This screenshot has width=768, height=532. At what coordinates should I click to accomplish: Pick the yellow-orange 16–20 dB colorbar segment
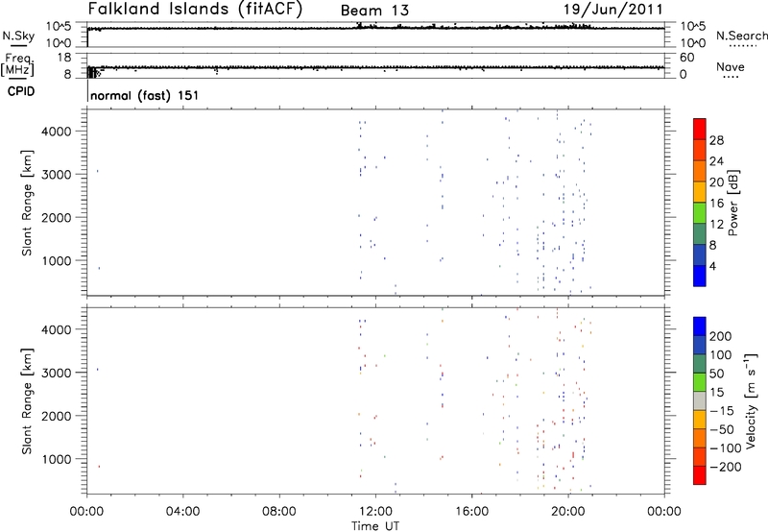(x=700, y=192)
